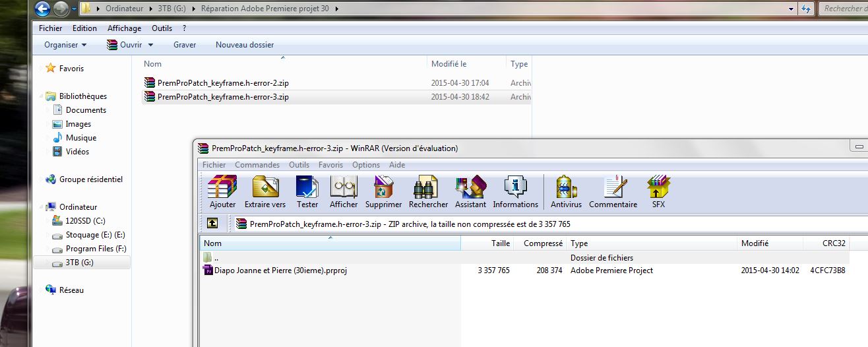868x347 pixels.
Task: Click Extraire vers toolbar icon
Action: (x=265, y=192)
